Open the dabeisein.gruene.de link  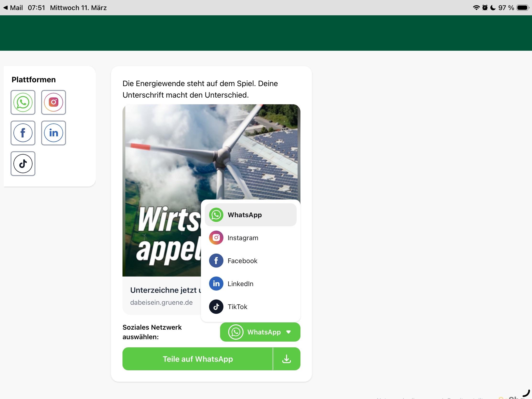161,302
